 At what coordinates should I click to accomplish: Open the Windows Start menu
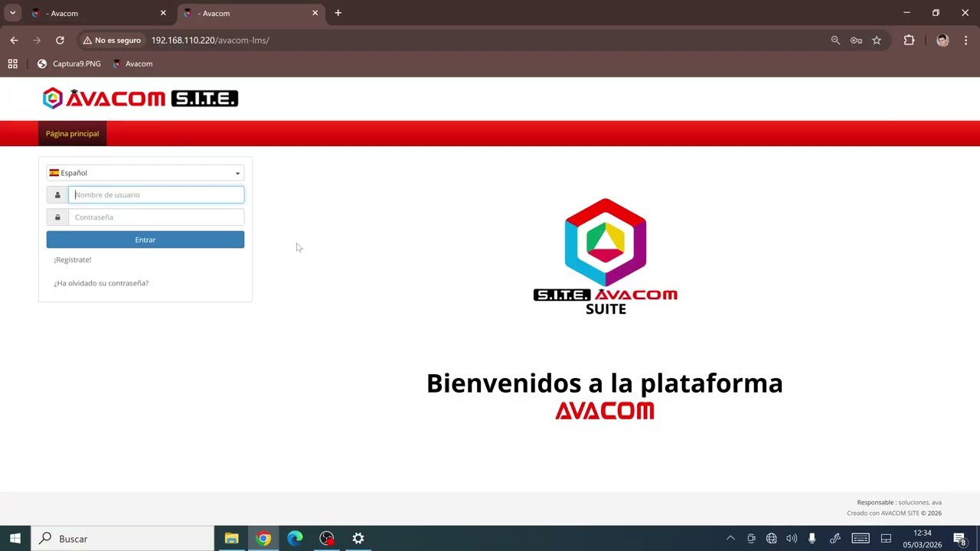tap(15, 539)
